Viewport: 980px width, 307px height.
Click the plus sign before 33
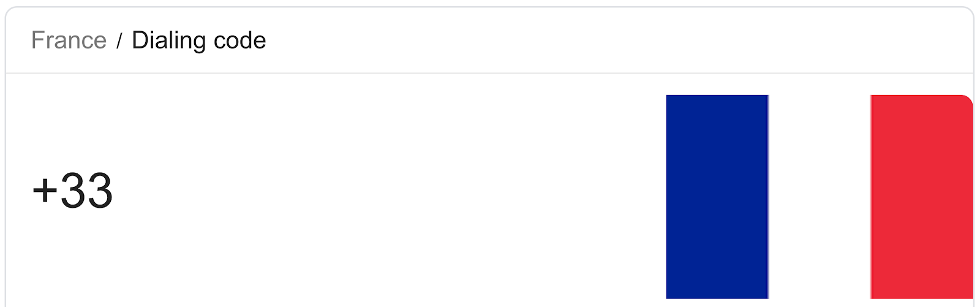pyautogui.click(x=44, y=191)
